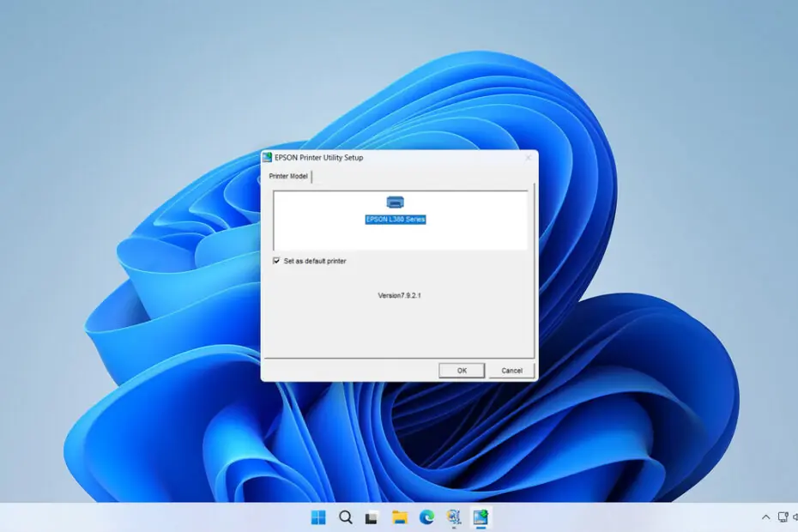798x532 pixels.
Task: Switch to the Printer Model tab
Action: (287, 176)
